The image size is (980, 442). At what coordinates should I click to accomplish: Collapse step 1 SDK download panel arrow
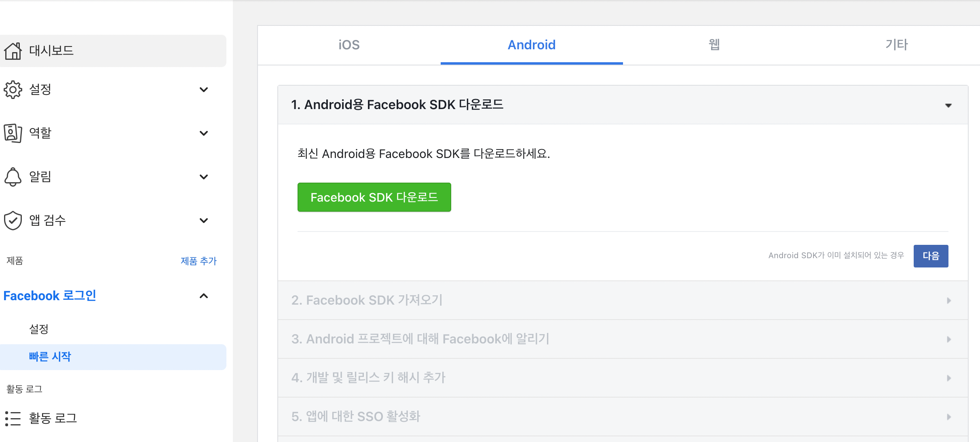[948, 105]
